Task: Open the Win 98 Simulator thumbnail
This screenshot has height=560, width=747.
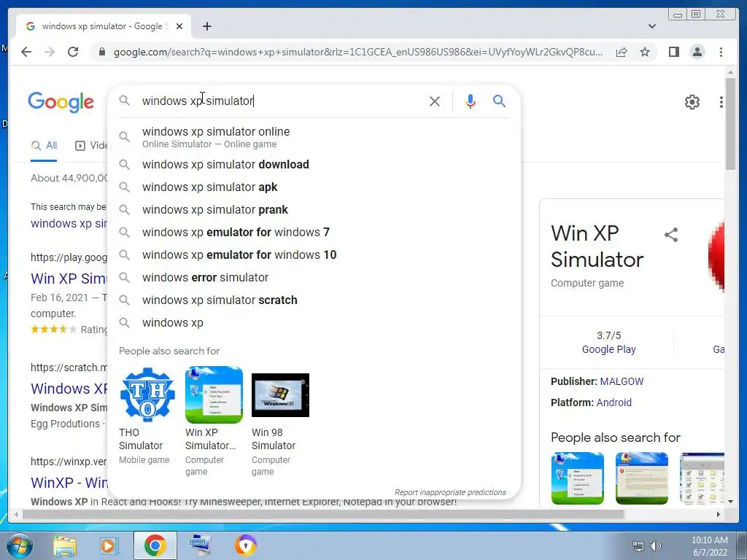Action: 280,394
